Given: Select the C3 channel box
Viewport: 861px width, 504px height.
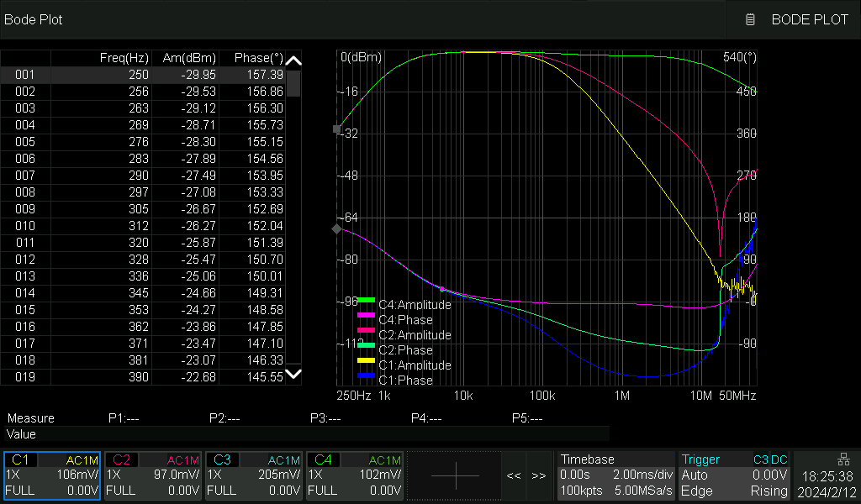Looking at the screenshot, I should tap(254, 475).
